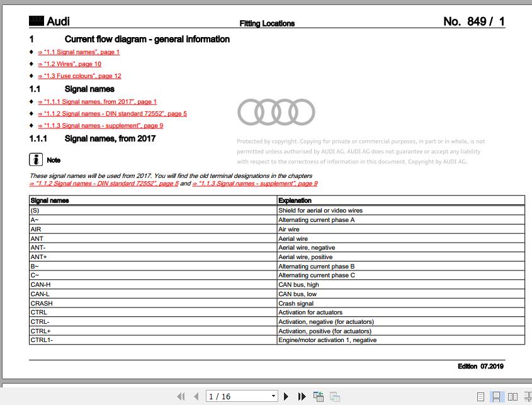Click the 'No. 849 / 1' document number
532x405 pixels.
pos(474,21)
